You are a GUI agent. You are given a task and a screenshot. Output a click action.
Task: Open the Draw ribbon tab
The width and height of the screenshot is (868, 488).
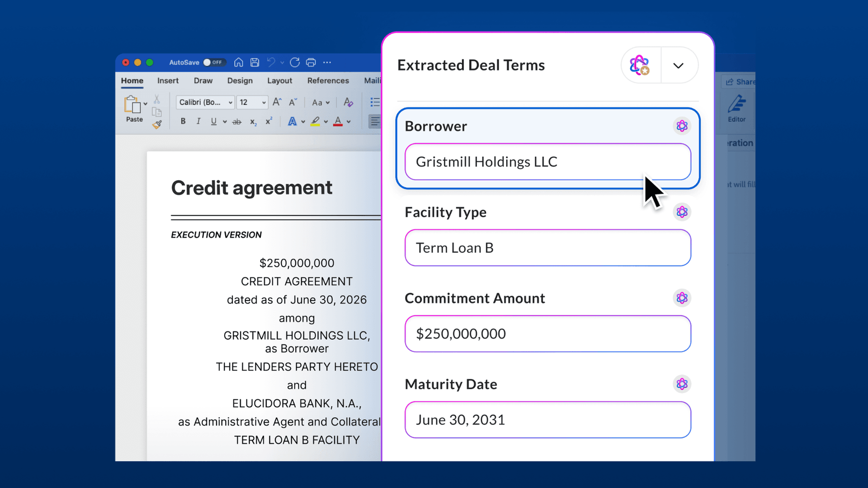[203, 80]
